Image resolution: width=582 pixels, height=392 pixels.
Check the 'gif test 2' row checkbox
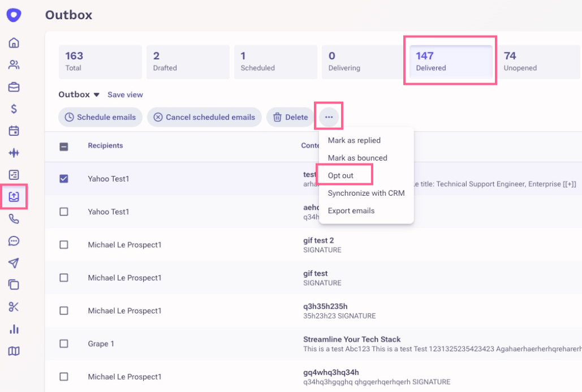64,244
